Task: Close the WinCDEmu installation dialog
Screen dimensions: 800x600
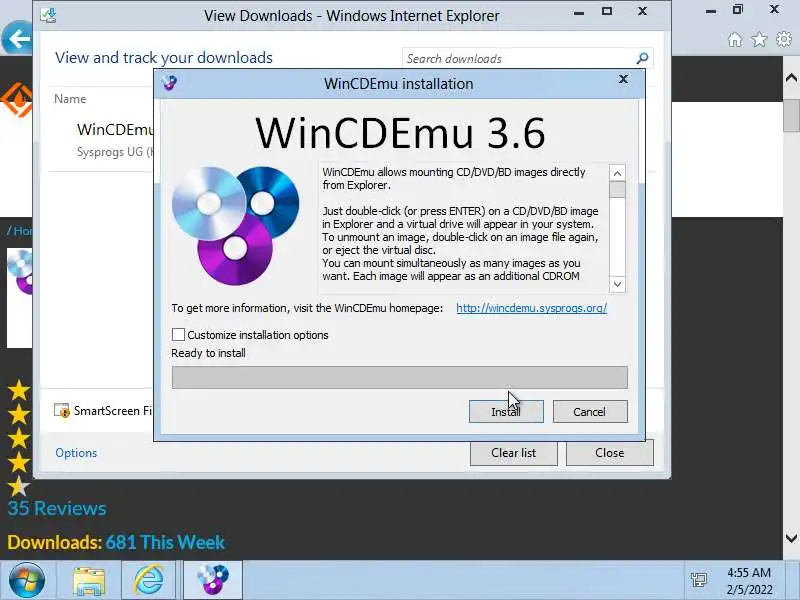Action: pos(623,79)
